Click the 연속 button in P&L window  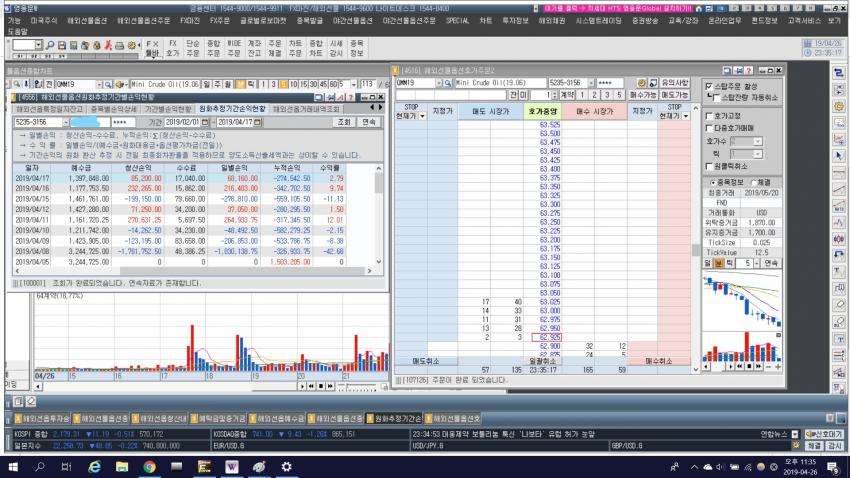click(x=369, y=122)
